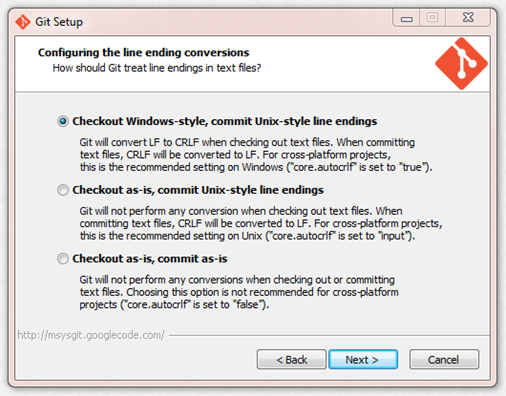Click 'Checkout as-is, commit Unix-style line endings' label
The width and height of the screenshot is (506, 396).
[198, 190]
